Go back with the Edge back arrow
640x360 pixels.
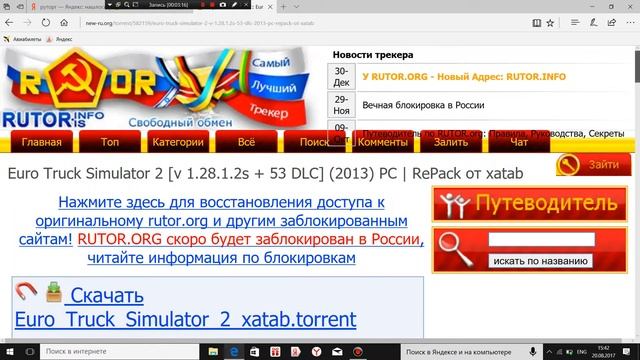[x=9, y=23]
